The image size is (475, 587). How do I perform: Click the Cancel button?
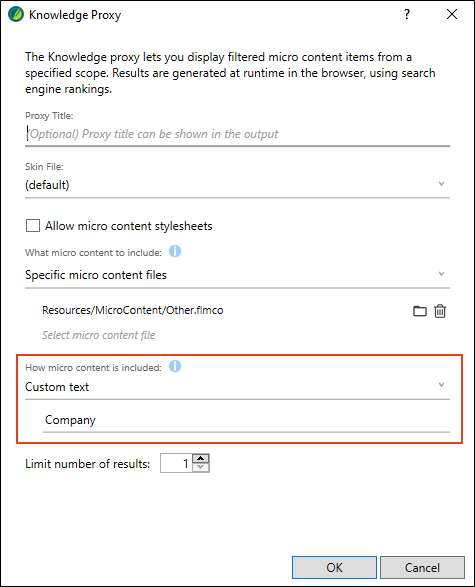pyautogui.click(x=422, y=568)
